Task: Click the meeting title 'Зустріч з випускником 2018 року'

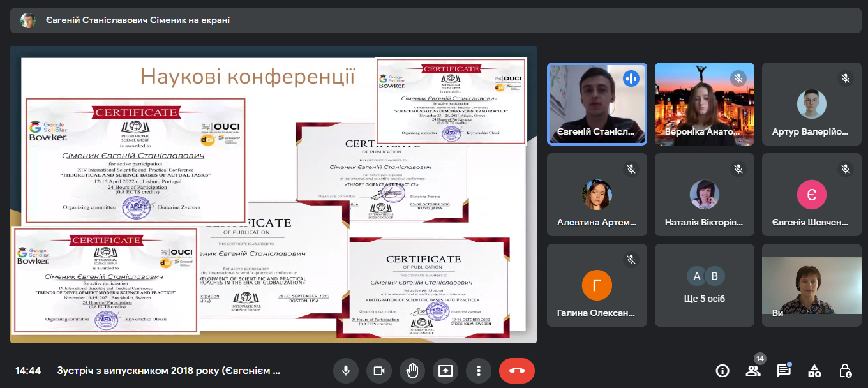Action: (x=168, y=371)
